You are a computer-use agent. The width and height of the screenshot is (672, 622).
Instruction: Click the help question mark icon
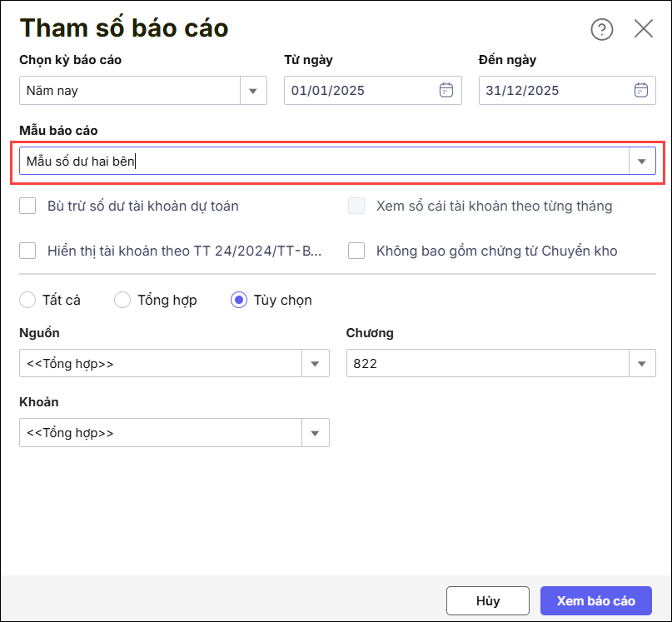click(x=601, y=29)
